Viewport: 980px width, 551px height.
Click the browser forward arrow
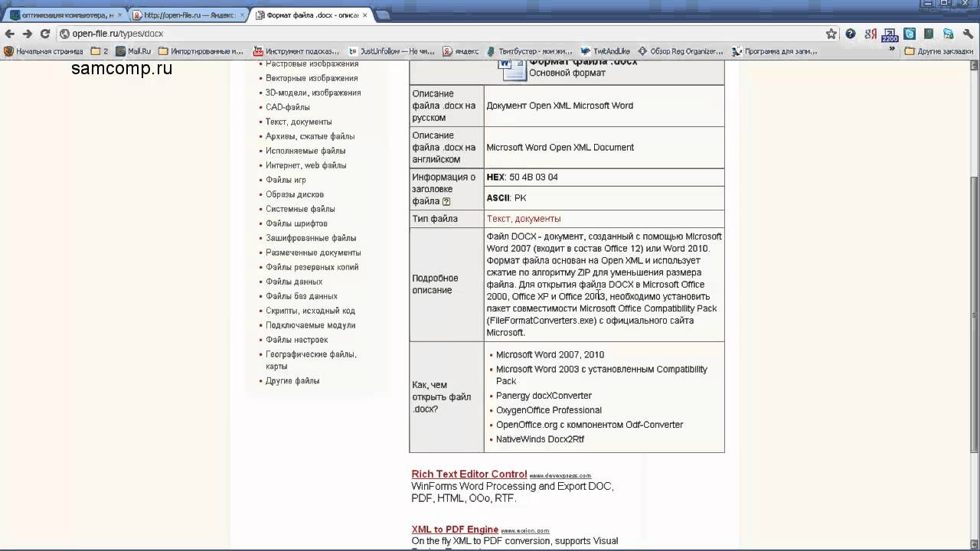pyautogui.click(x=28, y=34)
